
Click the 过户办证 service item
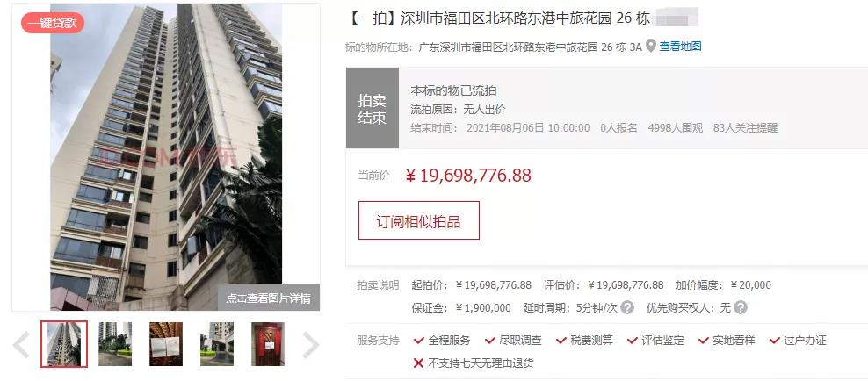(x=798, y=341)
